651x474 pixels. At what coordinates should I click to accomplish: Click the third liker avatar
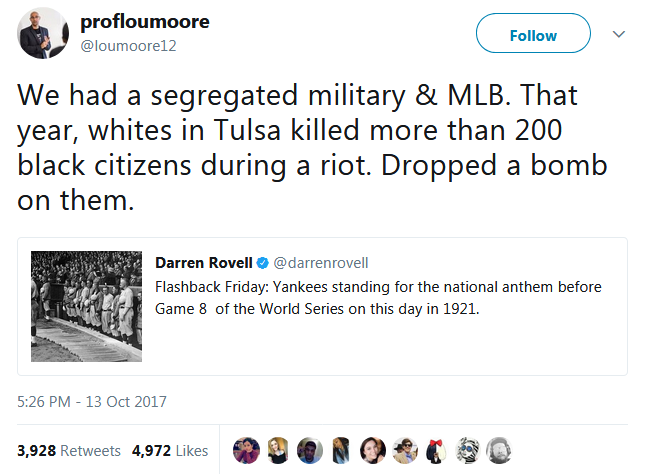(308, 451)
